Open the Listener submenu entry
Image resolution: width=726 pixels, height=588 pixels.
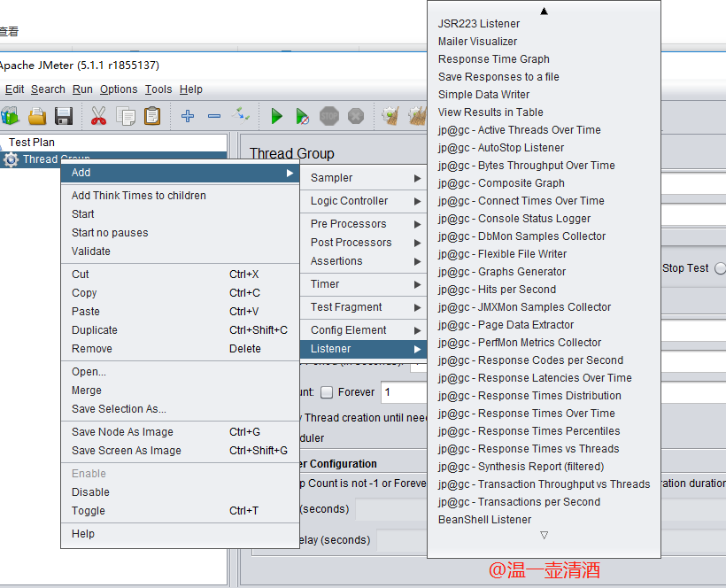[364, 349]
